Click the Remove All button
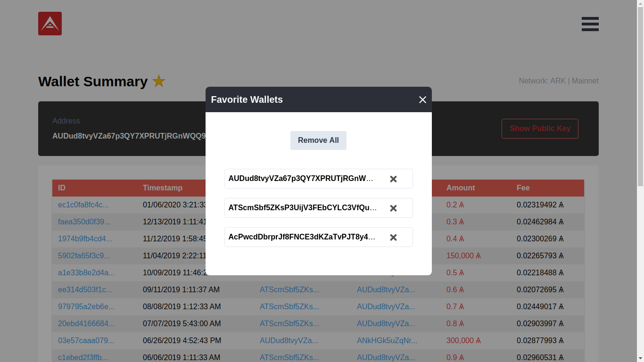 pyautogui.click(x=318, y=140)
